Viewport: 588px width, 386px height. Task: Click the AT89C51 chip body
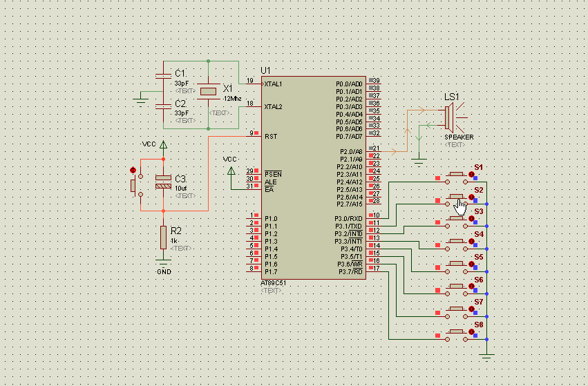pyautogui.click(x=314, y=177)
